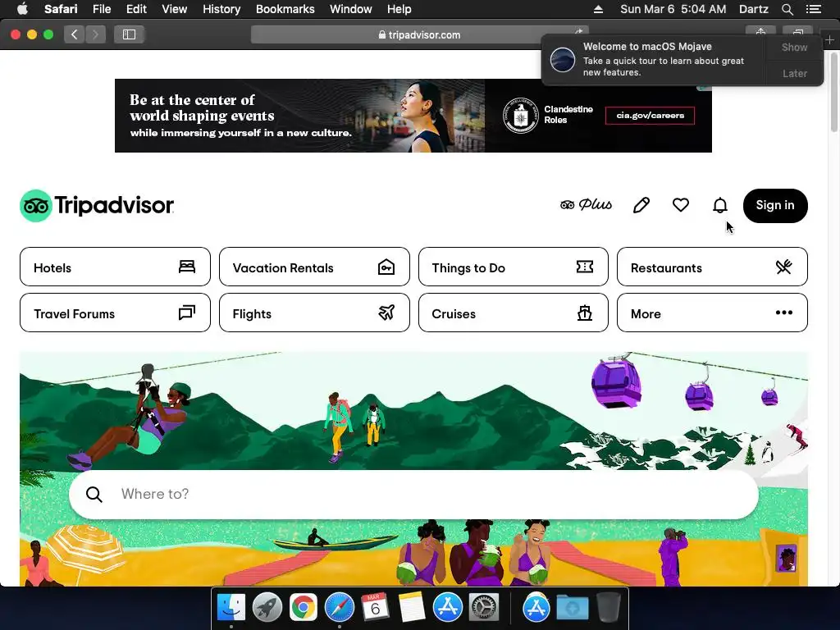Open Notes from the dock

pos(412,607)
